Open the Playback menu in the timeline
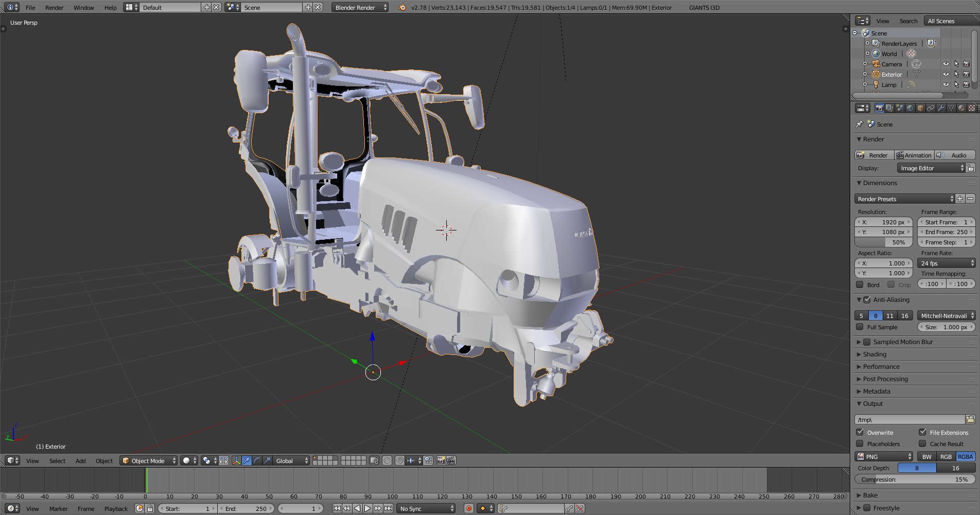Image resolution: width=980 pixels, height=515 pixels. click(116, 508)
